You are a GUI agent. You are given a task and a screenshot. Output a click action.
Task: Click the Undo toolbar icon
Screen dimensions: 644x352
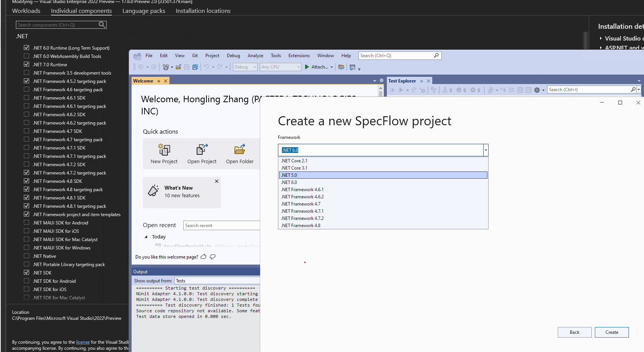pos(206,67)
